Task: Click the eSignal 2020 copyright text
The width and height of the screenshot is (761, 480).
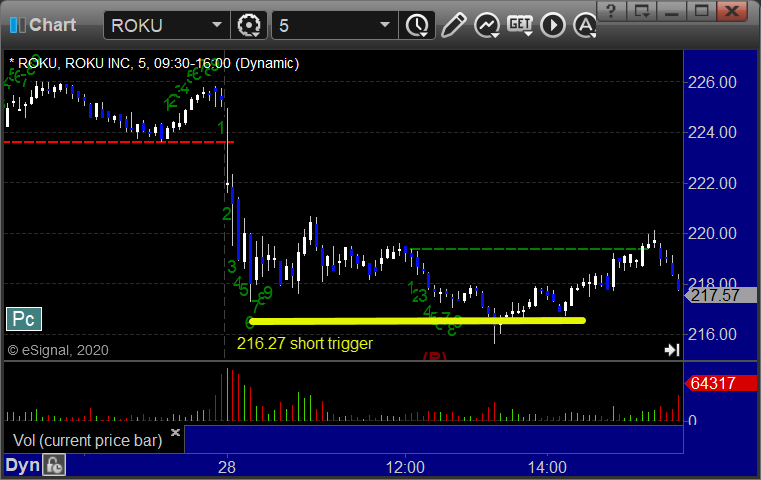Action: 58,350
